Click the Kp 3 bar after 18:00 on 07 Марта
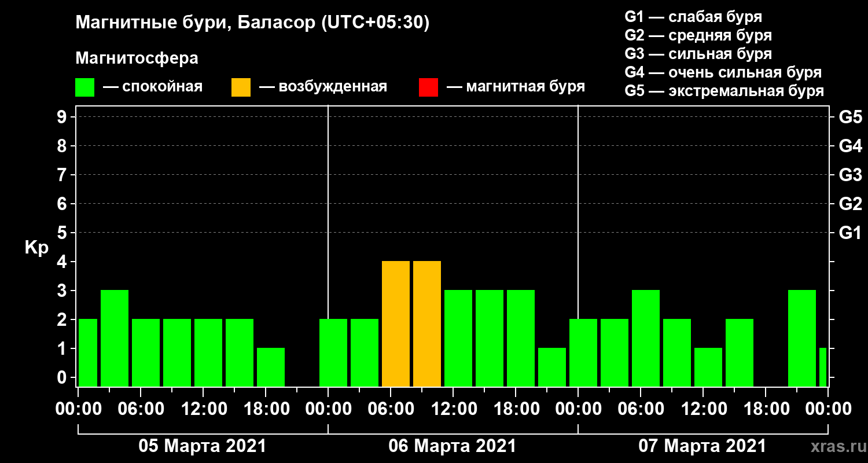868x463 pixels. coord(802,338)
